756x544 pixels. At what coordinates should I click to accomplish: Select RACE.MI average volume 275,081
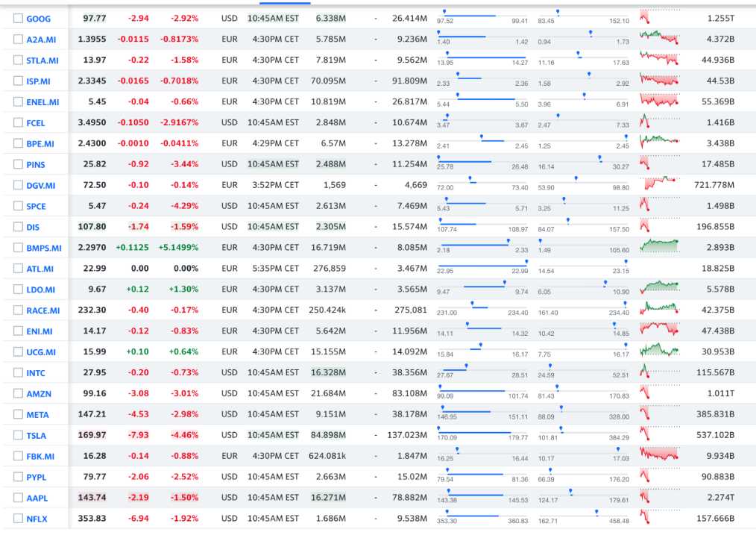click(411, 310)
